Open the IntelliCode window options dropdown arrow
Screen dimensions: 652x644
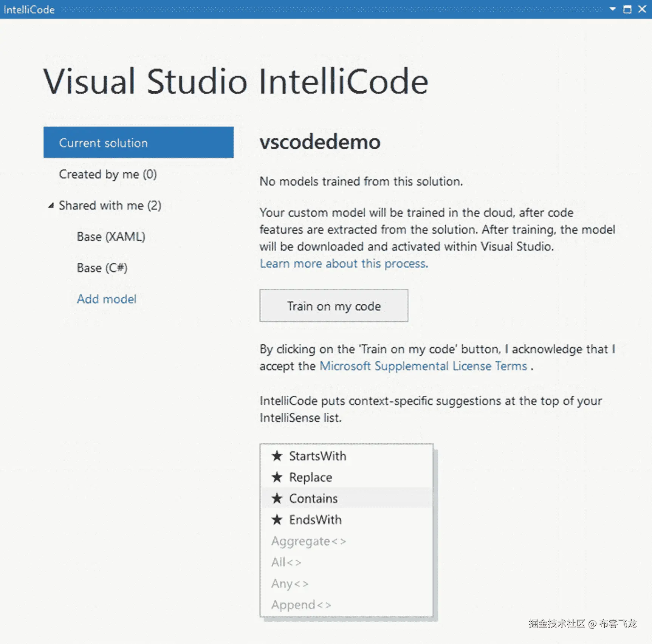click(x=612, y=9)
